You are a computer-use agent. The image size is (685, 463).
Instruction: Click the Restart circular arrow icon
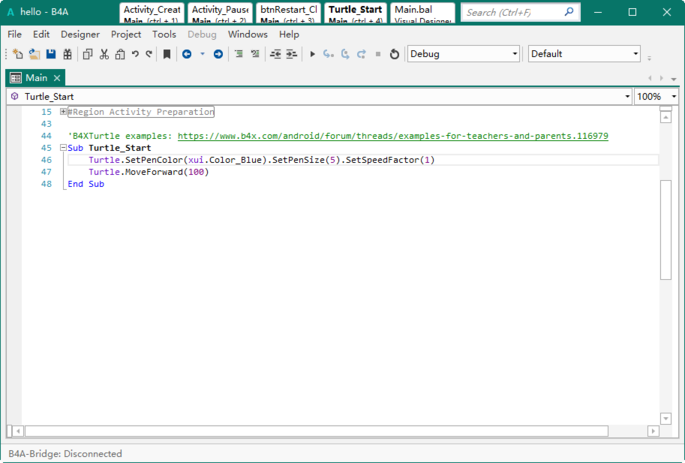coord(394,54)
